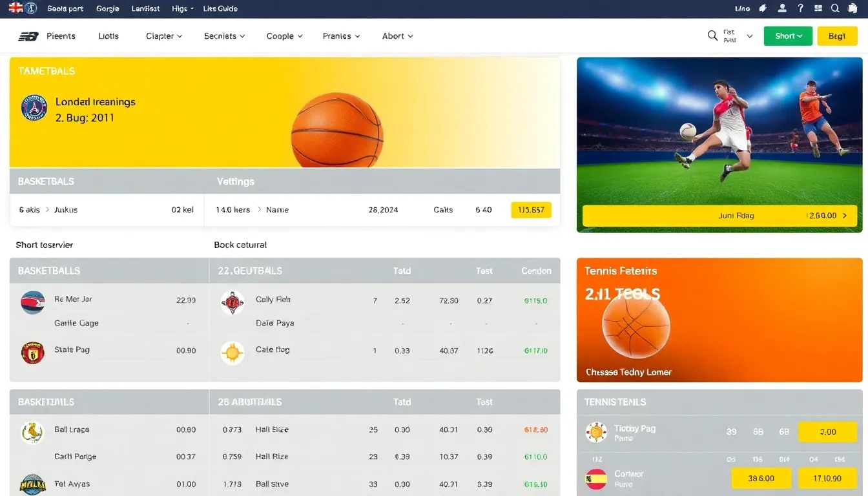Click the Spain flag next to Cortwer
868x496 pixels.
596,479
